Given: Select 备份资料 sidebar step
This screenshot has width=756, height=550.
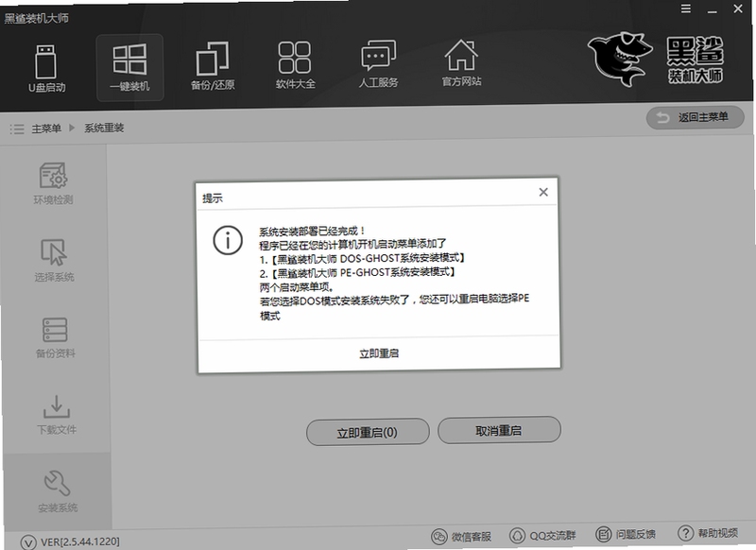Looking at the screenshot, I should [56, 337].
